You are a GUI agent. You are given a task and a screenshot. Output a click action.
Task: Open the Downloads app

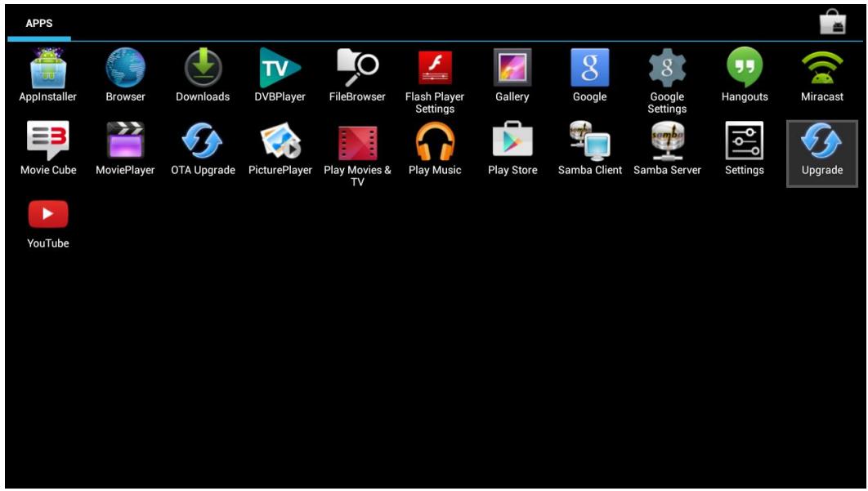(x=203, y=74)
